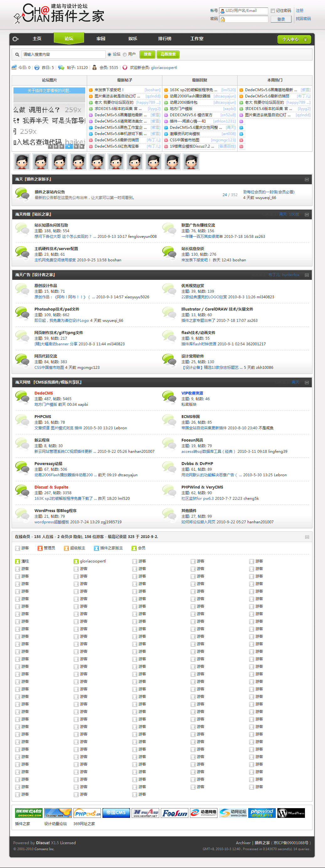The image size is (325, 868).
Task: Click the 请输入搜索内容 search field
Action: [x=63, y=54]
